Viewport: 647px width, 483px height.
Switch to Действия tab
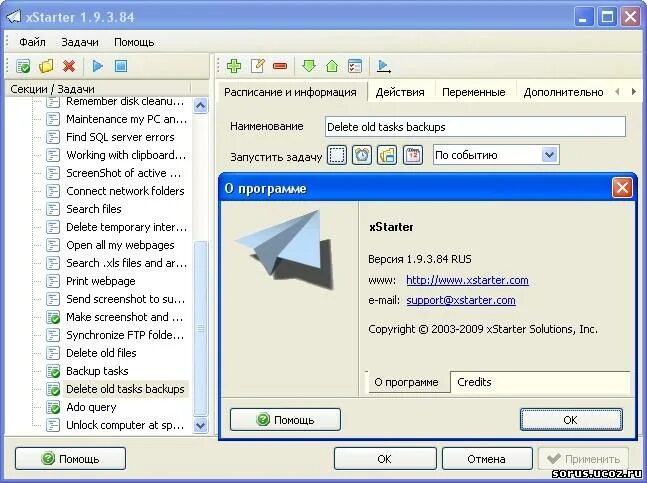[x=400, y=92]
